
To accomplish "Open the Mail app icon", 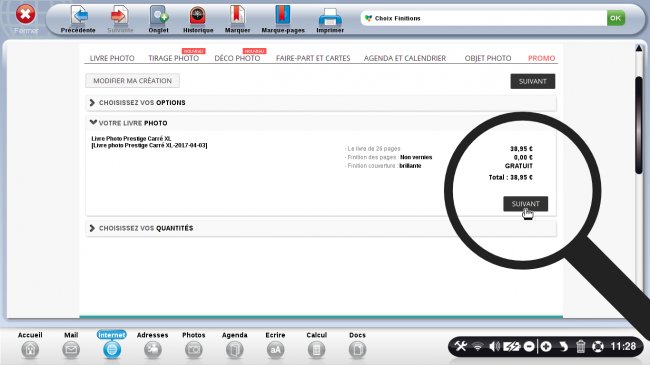I will point(71,350).
